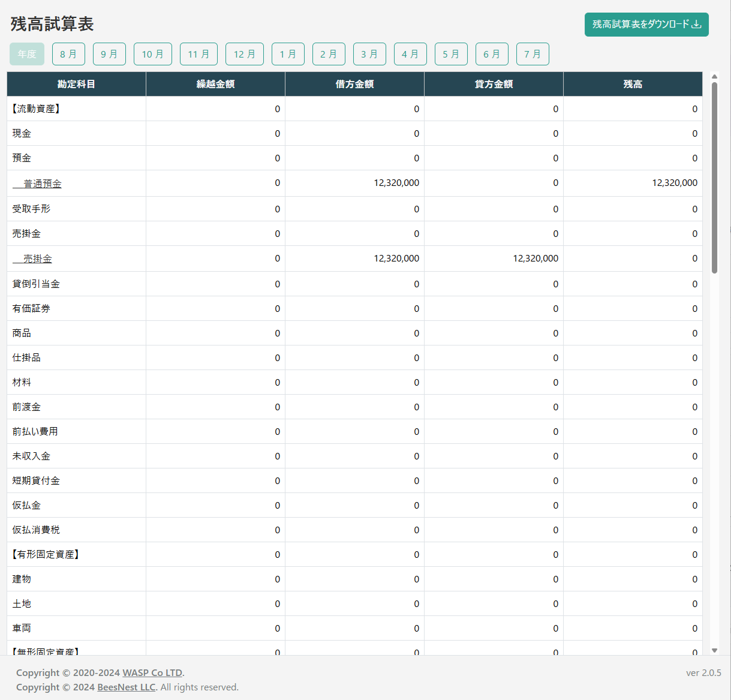Click 普通預金 debit amount 12,320,000
The width and height of the screenshot is (731, 700).
coord(396,182)
